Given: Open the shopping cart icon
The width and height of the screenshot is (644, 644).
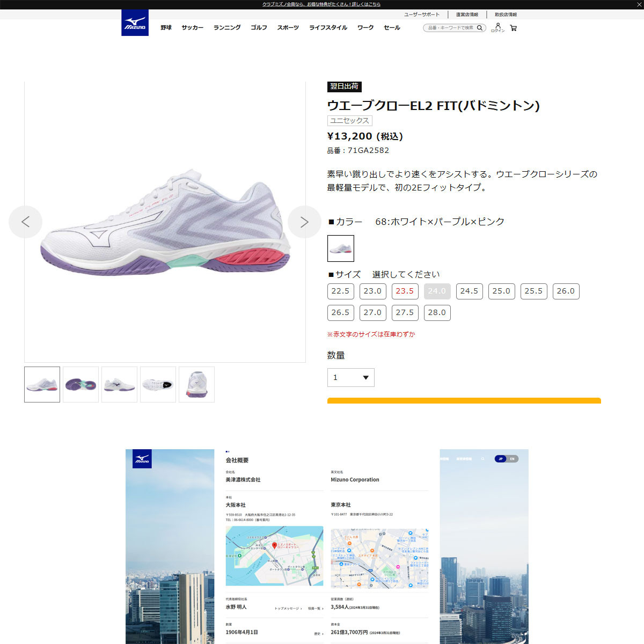Looking at the screenshot, I should point(513,28).
